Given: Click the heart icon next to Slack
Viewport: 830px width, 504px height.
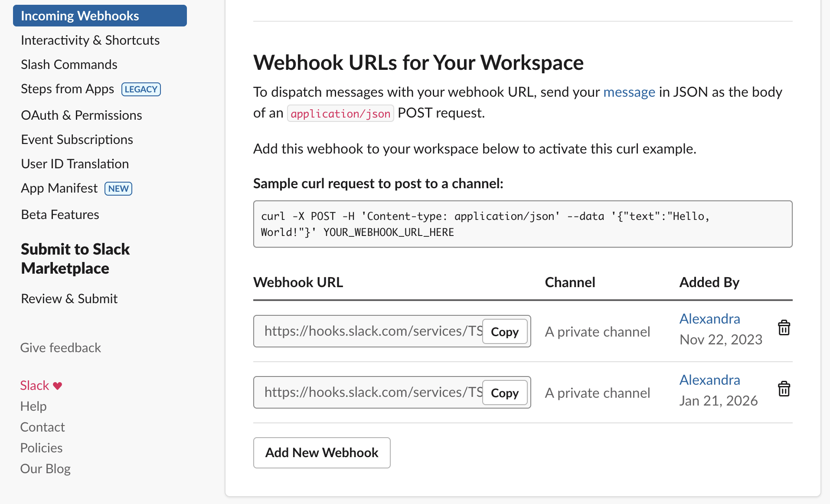Looking at the screenshot, I should coord(57,385).
